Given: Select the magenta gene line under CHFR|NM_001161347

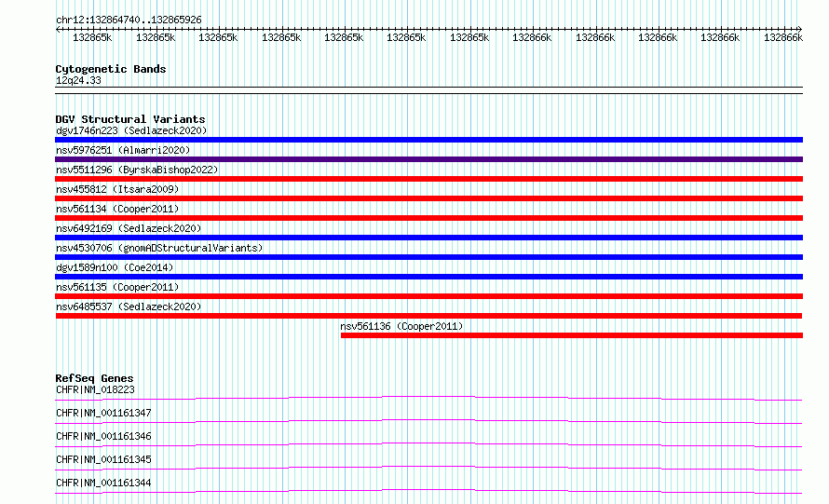Looking at the screenshot, I should click(428, 421).
